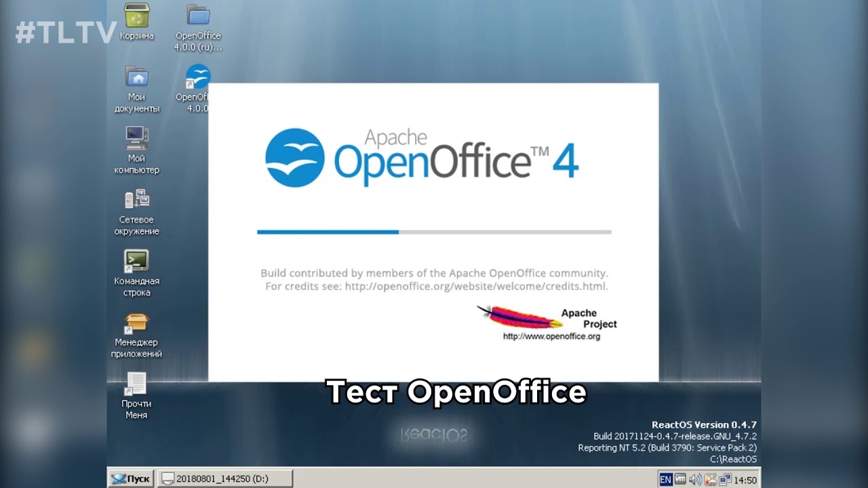Click the VMware tools tray icon
Screen dimensions: 868x488
(x=680, y=480)
